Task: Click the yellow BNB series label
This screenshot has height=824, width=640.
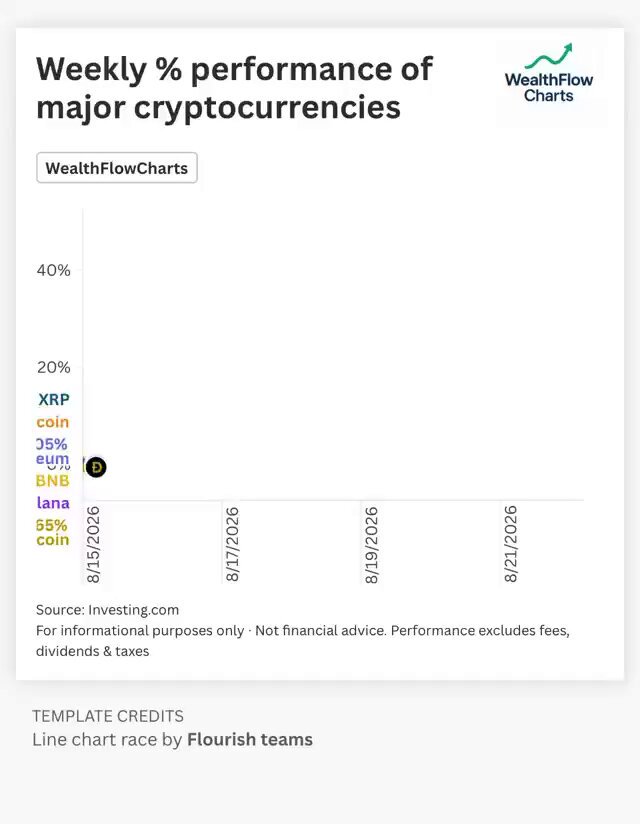Action: click(x=53, y=480)
